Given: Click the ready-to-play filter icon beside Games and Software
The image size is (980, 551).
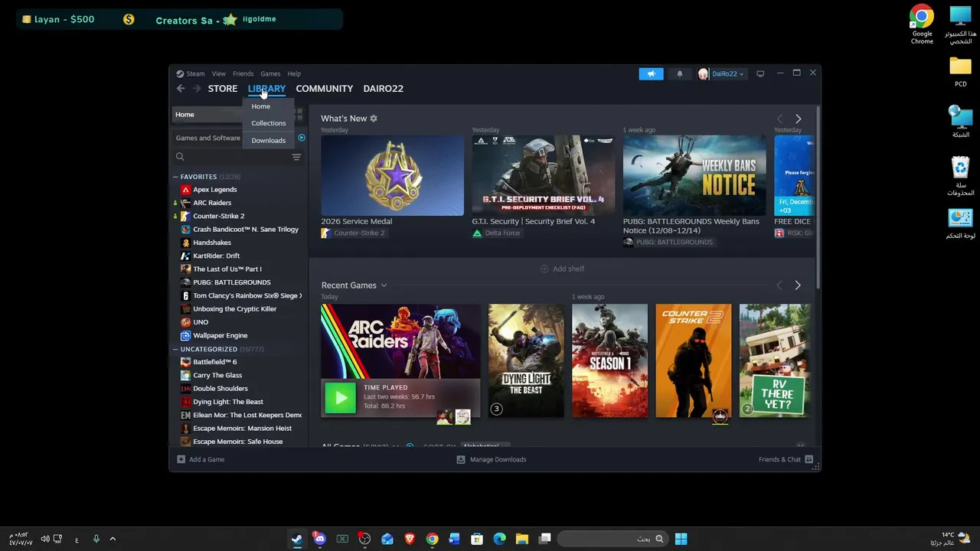Looking at the screenshot, I should pos(301,138).
